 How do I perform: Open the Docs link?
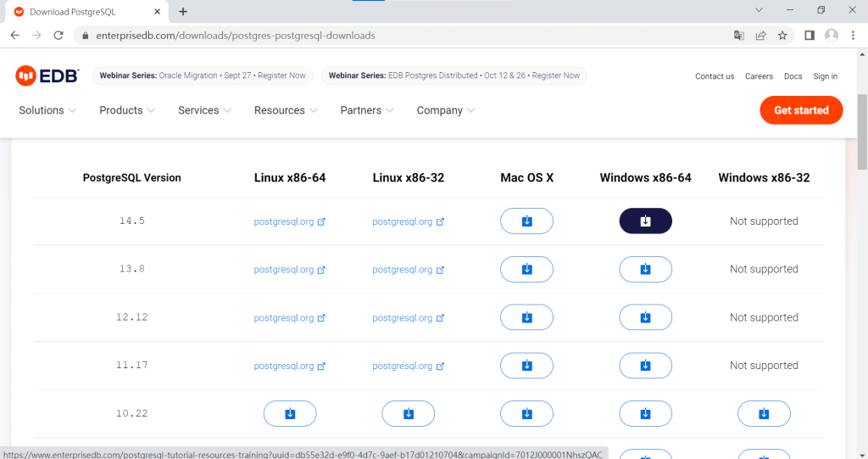tap(793, 76)
